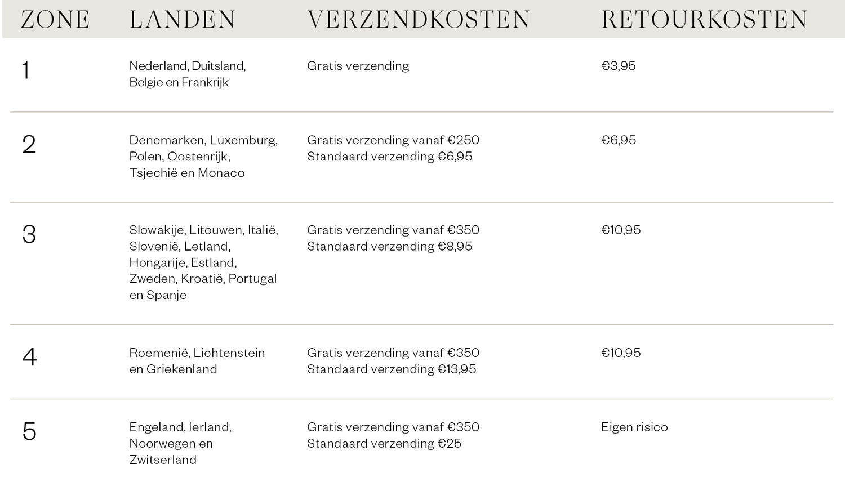Select the RETOURKOSTEN column header
Screen dimensions: 845x504
click(704, 20)
